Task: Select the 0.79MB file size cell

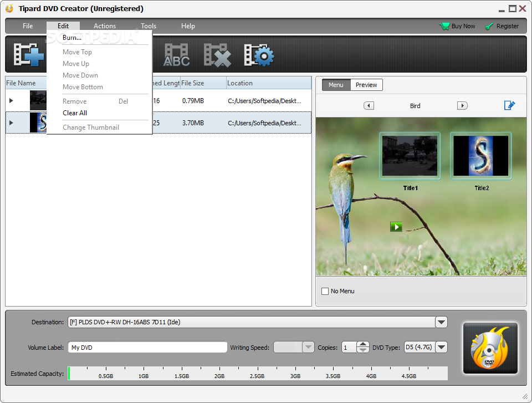Action: click(x=193, y=101)
